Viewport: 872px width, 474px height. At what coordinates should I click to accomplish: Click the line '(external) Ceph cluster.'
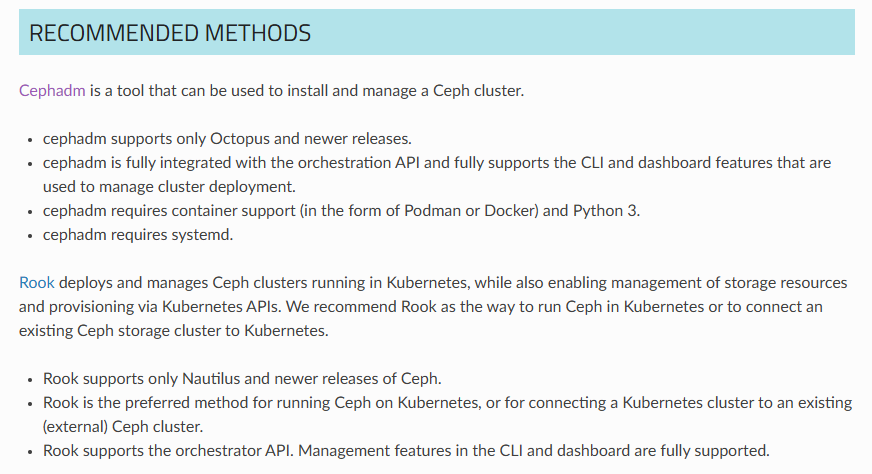pos(123,427)
